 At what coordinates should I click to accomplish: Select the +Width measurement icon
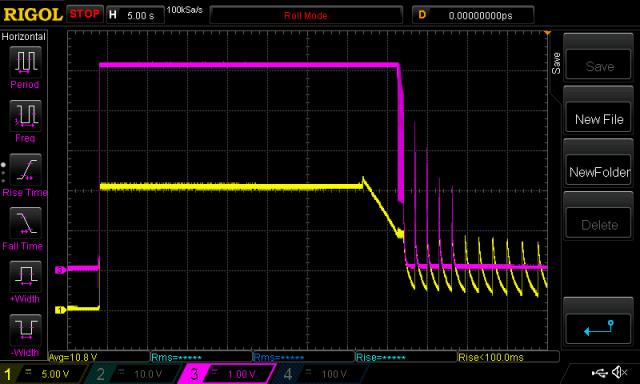25,277
